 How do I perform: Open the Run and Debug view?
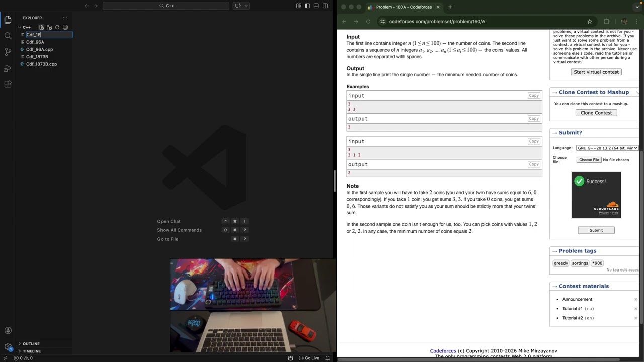8,68
